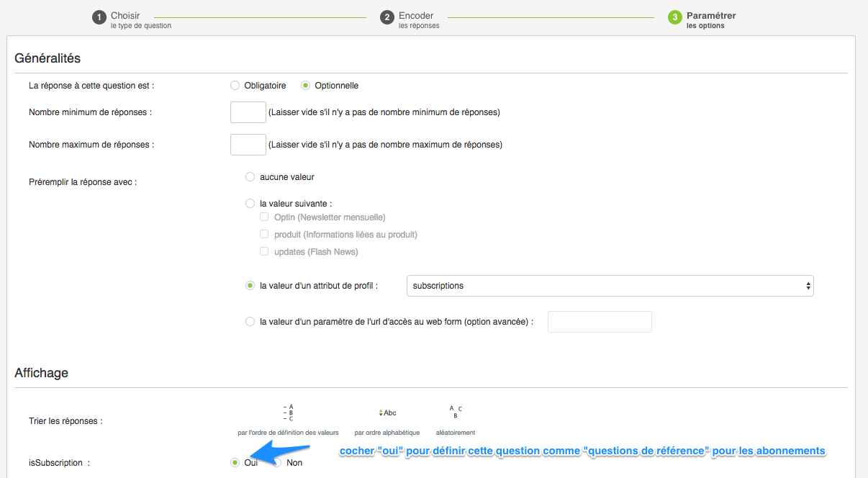Set isSubscription to Oui
This screenshot has height=478, width=868.
tap(235, 463)
